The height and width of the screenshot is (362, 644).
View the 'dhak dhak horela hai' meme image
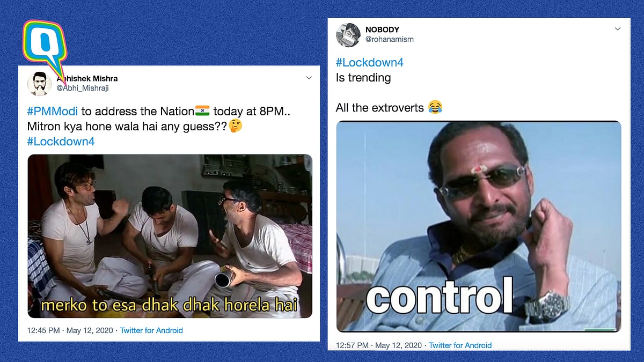pyautogui.click(x=170, y=236)
